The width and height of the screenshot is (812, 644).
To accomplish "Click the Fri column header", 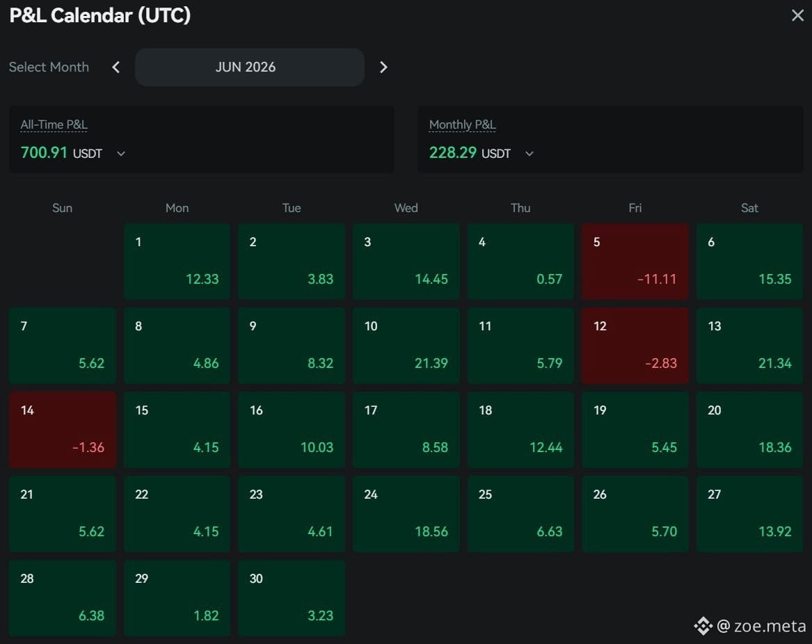I will click(x=635, y=208).
